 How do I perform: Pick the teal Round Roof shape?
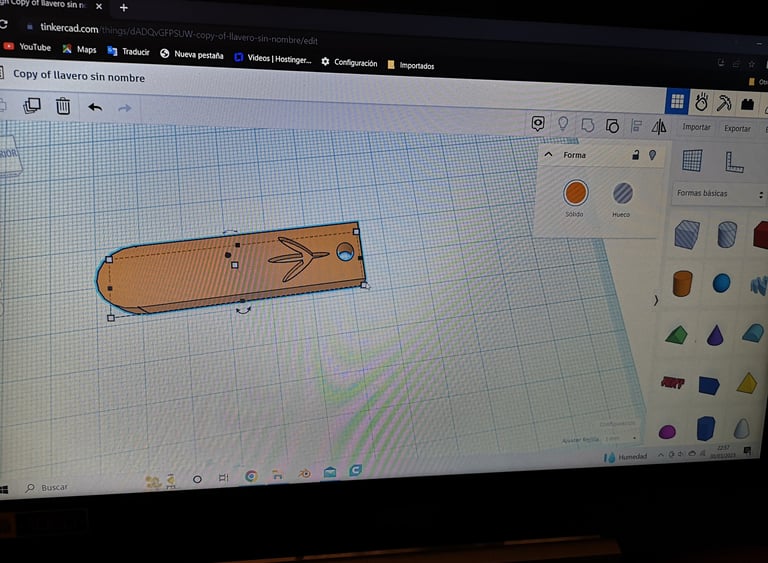click(753, 333)
